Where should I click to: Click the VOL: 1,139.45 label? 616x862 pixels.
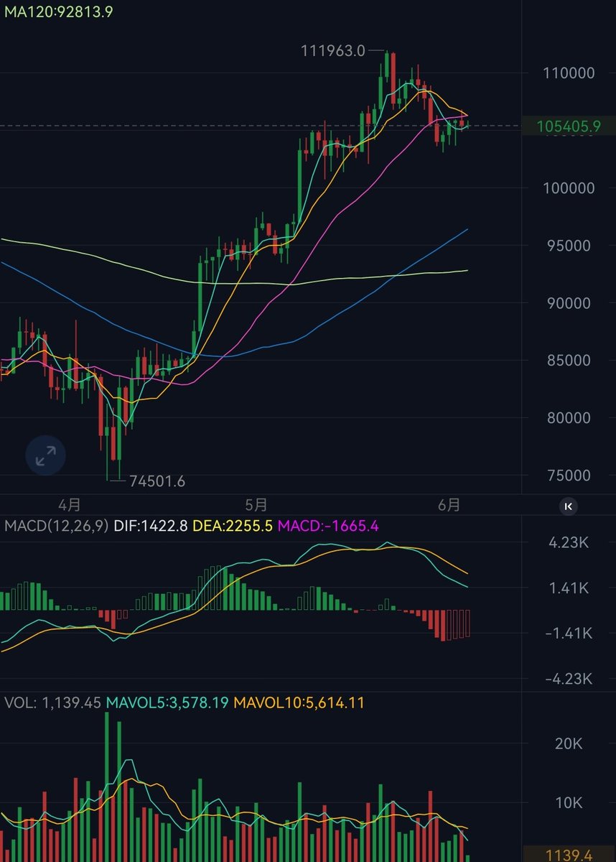tap(52, 703)
